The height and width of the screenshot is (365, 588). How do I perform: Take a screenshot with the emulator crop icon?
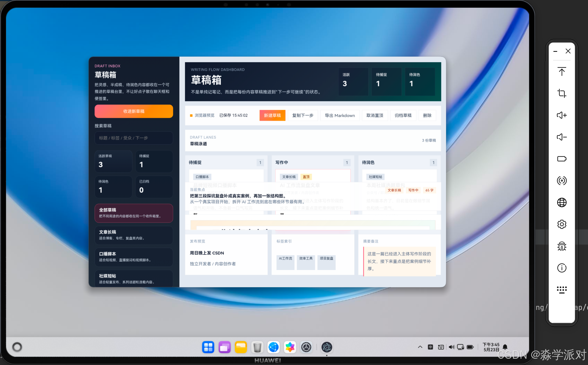[x=562, y=93]
